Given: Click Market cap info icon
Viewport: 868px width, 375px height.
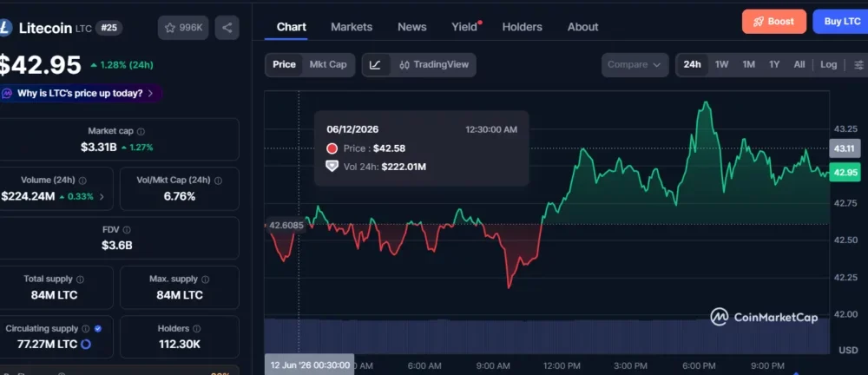Looking at the screenshot, I should pyautogui.click(x=141, y=131).
